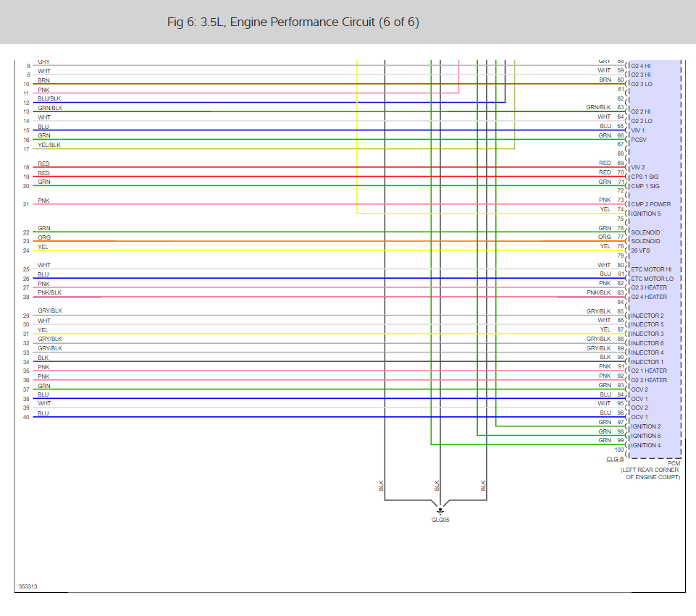Screen dimensions: 696x616
Task: Select the 'O2 3 LO' pin label
Action: 642,84
